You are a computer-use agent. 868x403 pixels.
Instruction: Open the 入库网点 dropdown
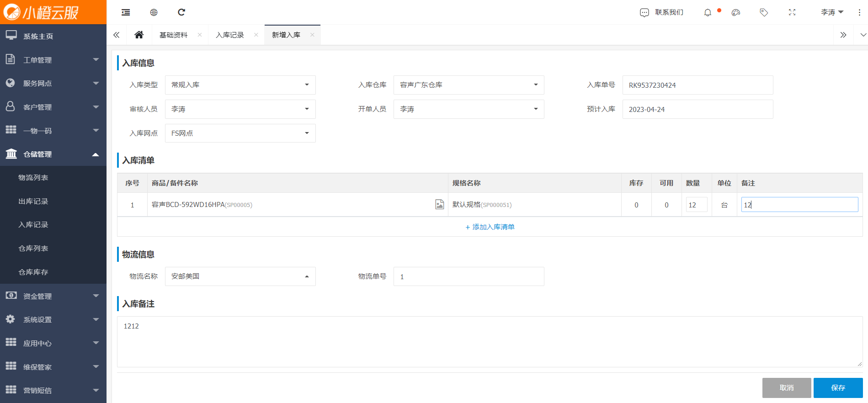point(240,133)
